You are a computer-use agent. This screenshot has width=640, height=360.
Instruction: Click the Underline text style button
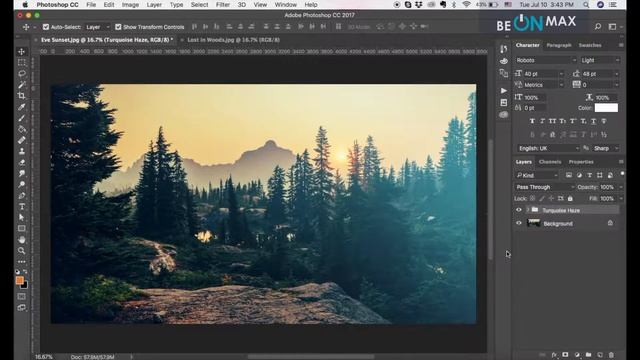click(x=593, y=121)
